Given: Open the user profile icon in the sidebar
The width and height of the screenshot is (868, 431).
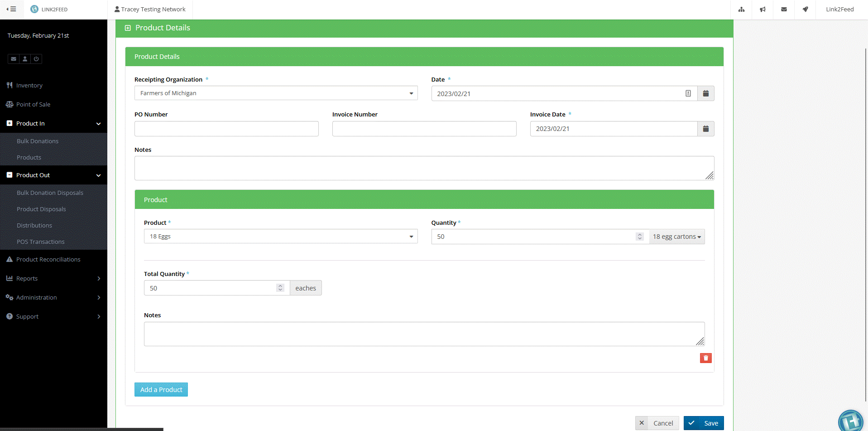Looking at the screenshot, I should tap(24, 59).
